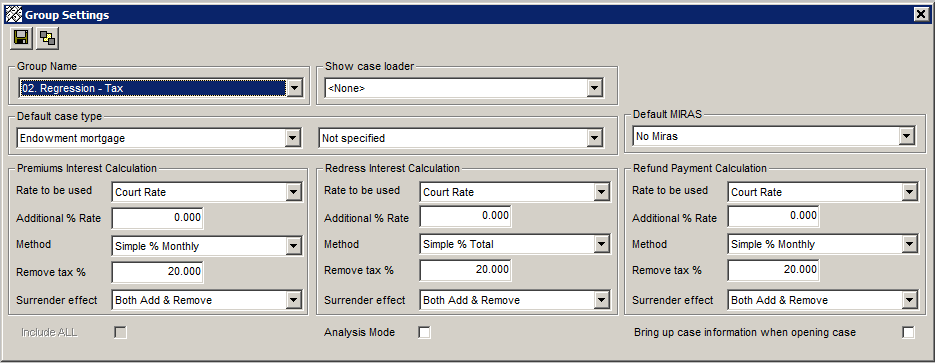
Task: Enable the Analysis Mode checkbox
Action: point(424,333)
